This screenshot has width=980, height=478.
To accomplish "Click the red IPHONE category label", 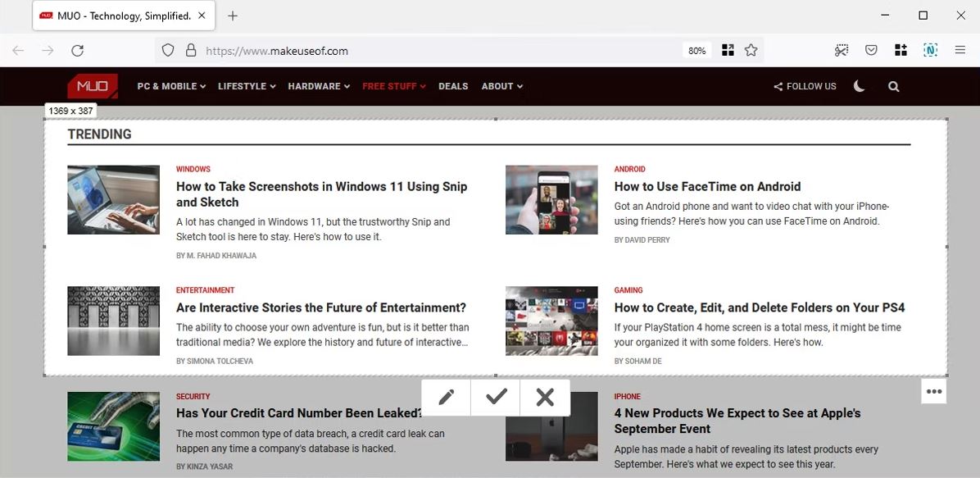I will pos(627,397).
